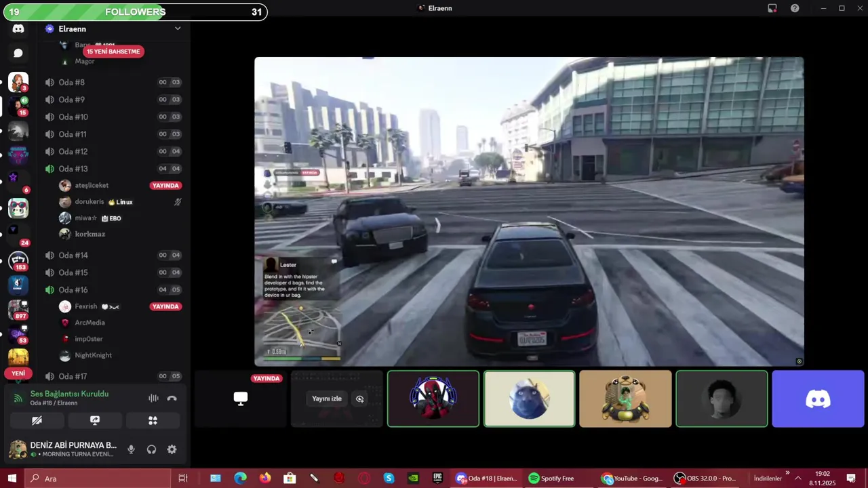Select voice channel Oda #13
The image size is (868, 488).
tap(113, 169)
